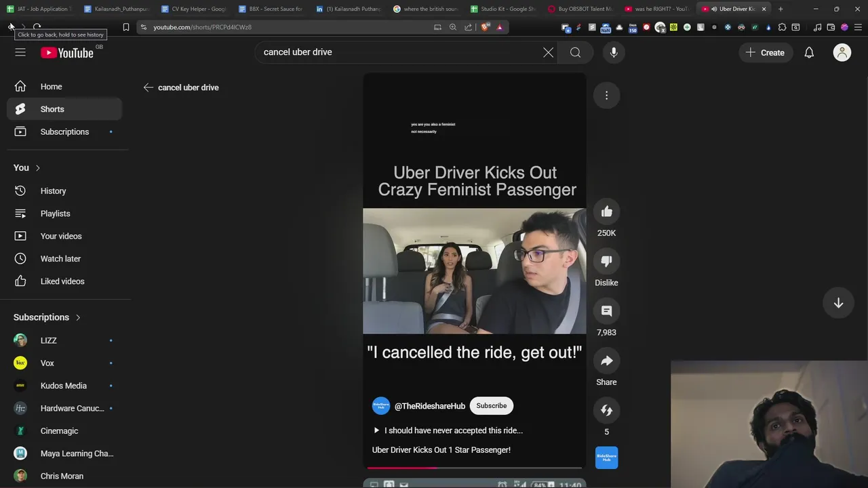Open the LIZZ channel subscription

64,340
